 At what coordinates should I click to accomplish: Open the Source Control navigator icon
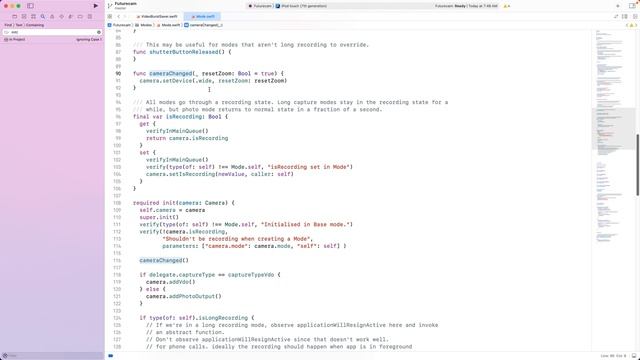(x=24, y=17)
